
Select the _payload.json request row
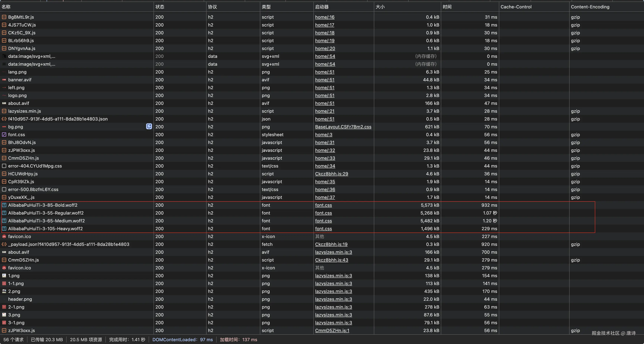pos(69,244)
